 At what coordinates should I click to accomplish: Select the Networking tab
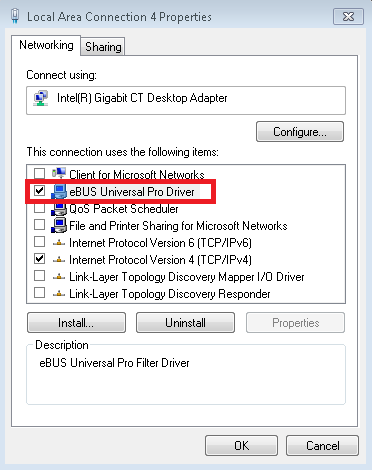[x=46, y=45]
